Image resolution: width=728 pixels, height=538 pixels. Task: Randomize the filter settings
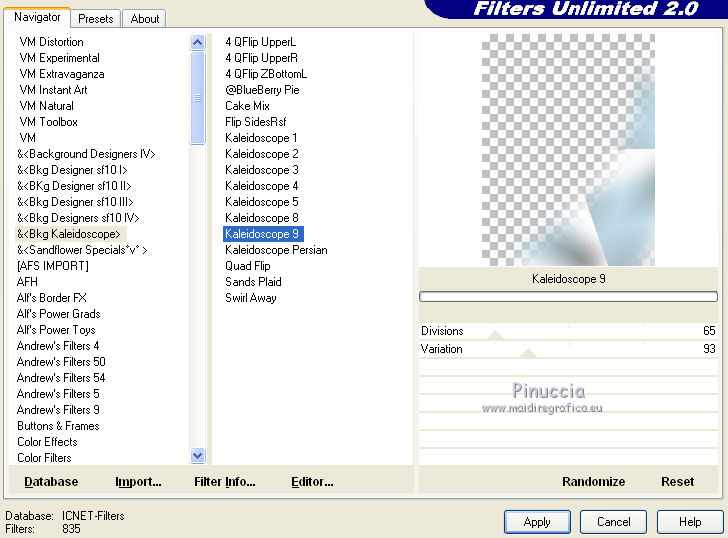point(593,482)
